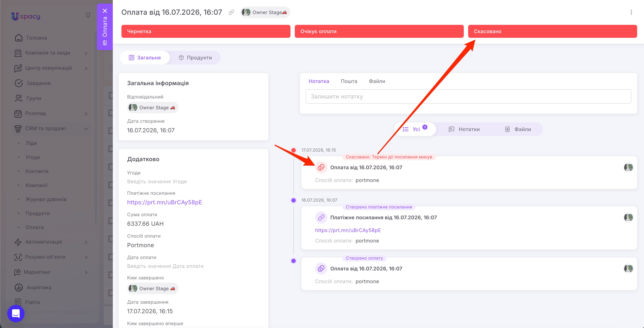Expand the Автоматизація menu chevron
Viewport: 644px width, 328px height.
point(86,242)
